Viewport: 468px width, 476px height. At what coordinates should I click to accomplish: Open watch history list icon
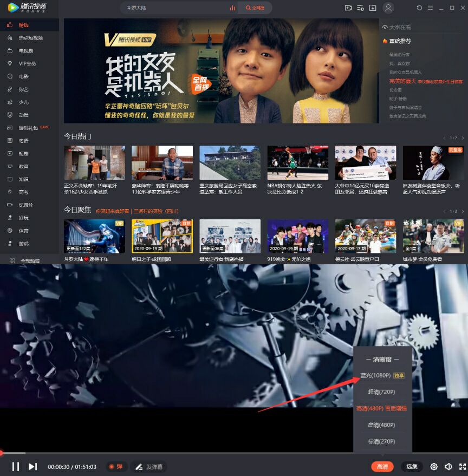coord(360,8)
